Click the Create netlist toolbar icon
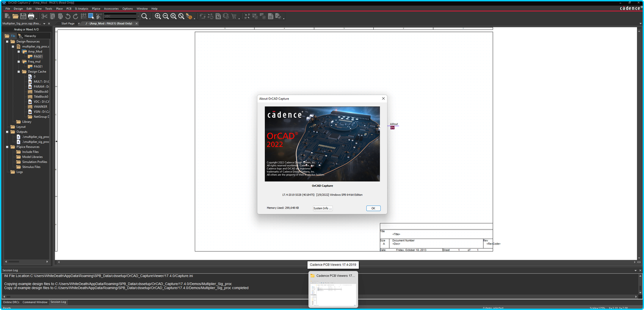644x310 pixels. tap(218, 16)
